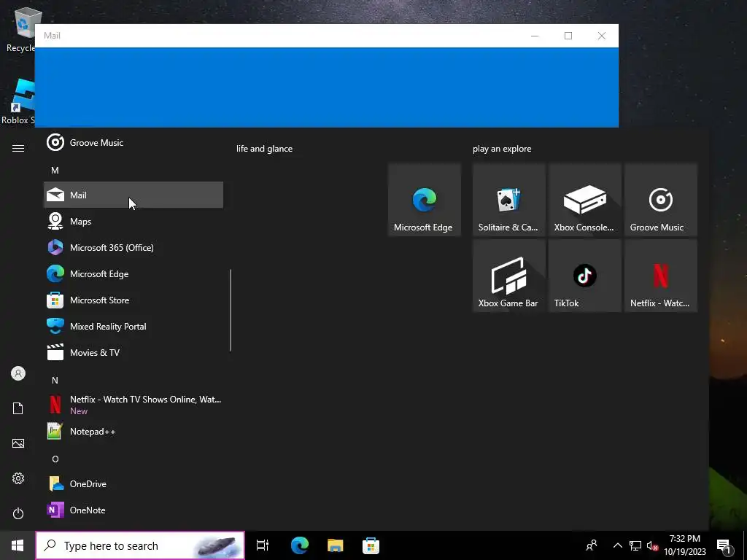Show hidden system tray icons
The height and width of the screenshot is (560, 747).
[x=617, y=545]
